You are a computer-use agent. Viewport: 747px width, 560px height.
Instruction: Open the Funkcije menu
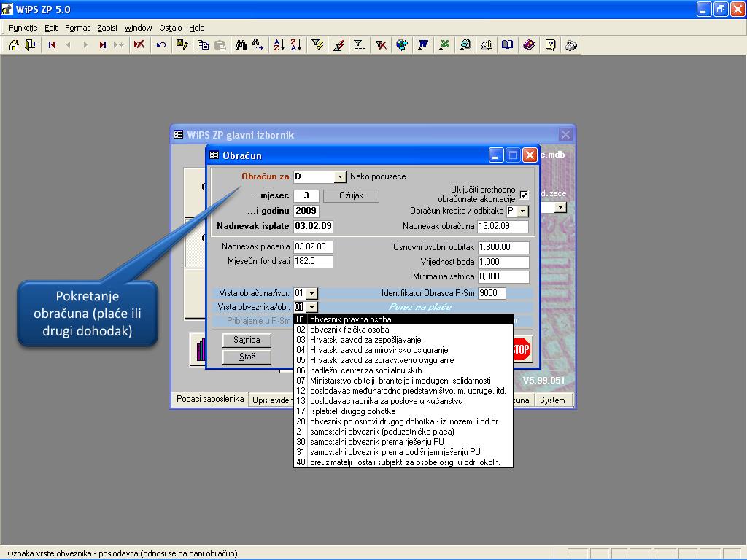(23, 28)
